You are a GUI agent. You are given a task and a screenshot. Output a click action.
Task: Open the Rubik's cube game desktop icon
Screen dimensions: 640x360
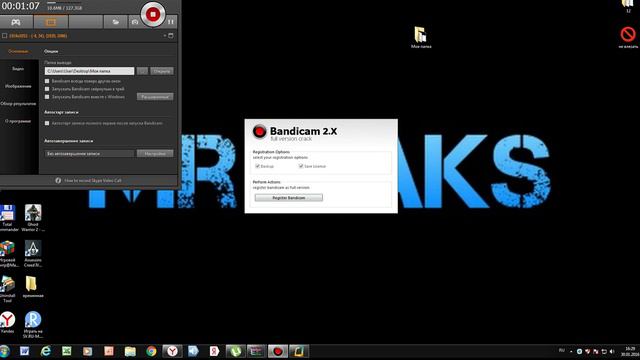click(7, 253)
